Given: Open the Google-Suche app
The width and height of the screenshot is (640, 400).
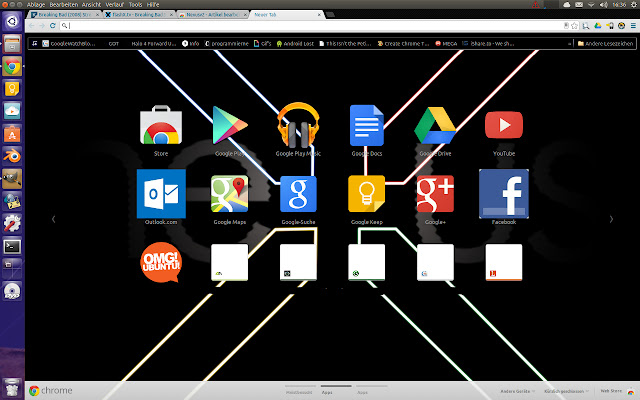Looking at the screenshot, I should pyautogui.click(x=298, y=194).
